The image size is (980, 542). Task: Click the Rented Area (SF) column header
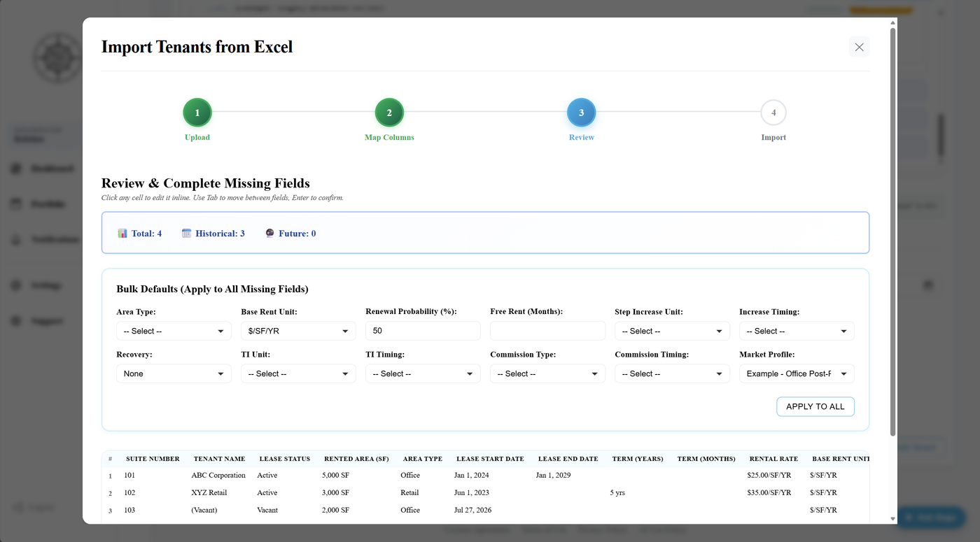click(356, 459)
